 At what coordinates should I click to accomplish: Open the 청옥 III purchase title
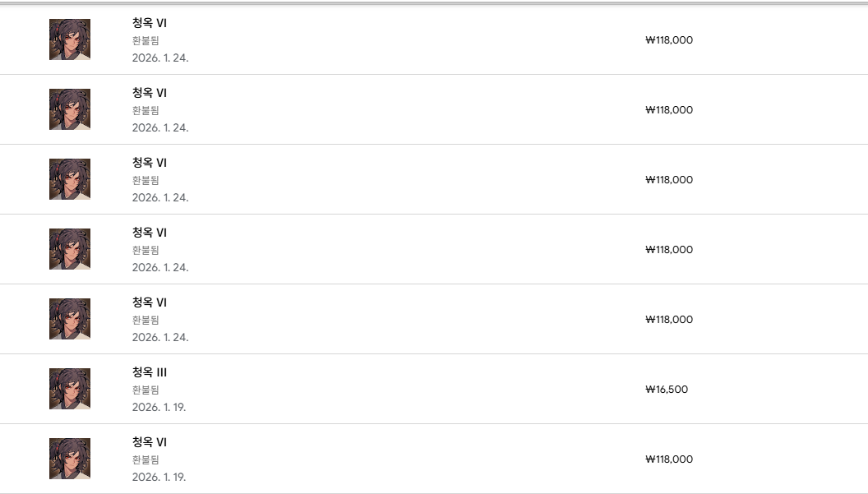click(150, 372)
